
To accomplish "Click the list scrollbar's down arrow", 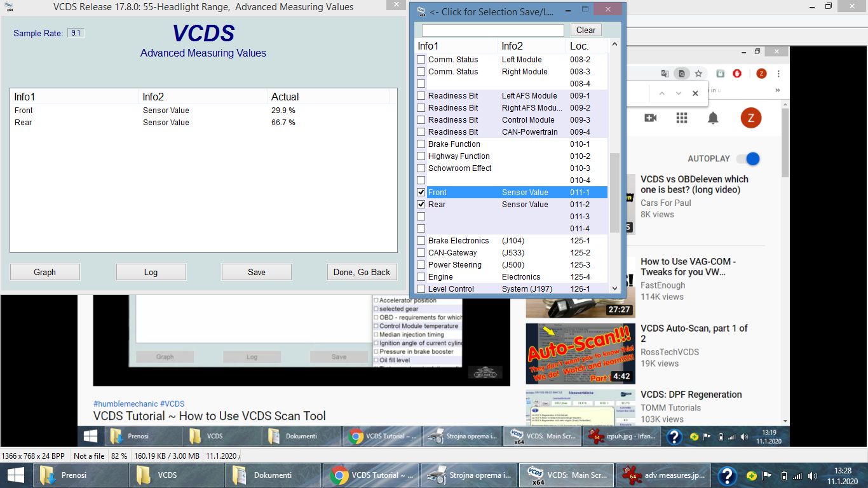I will [614, 288].
